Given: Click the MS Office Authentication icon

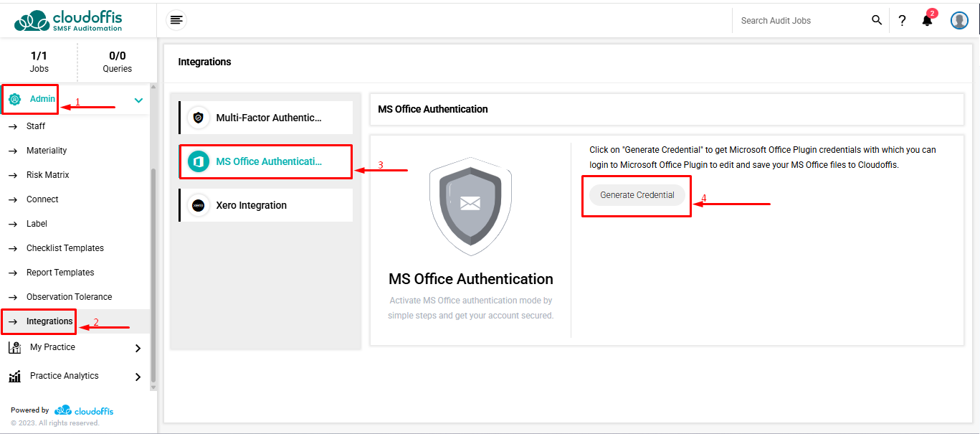Looking at the screenshot, I should (199, 161).
